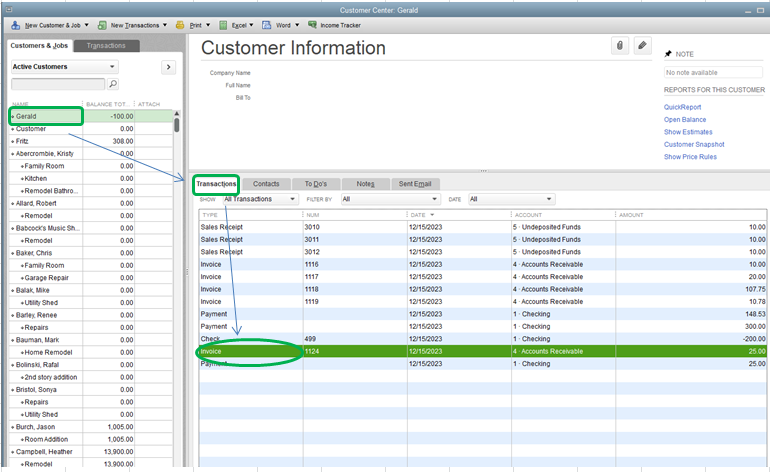Select highlighted Invoice 1124 row
The image size is (770, 472).
tap(482, 351)
